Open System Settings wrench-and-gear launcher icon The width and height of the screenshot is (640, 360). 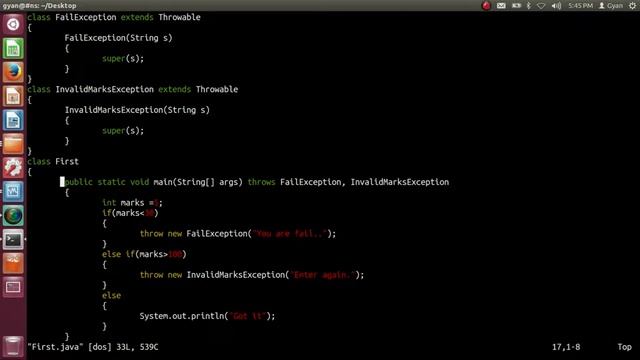point(13,168)
